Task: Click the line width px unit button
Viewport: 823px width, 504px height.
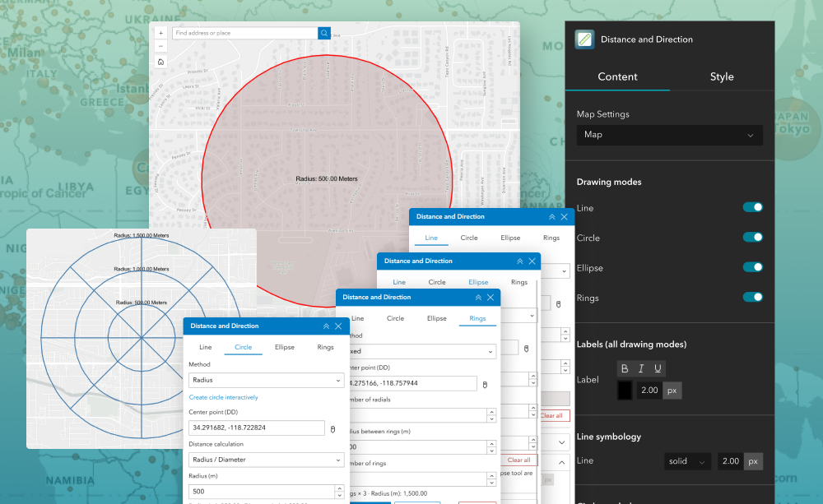Action: click(x=753, y=461)
